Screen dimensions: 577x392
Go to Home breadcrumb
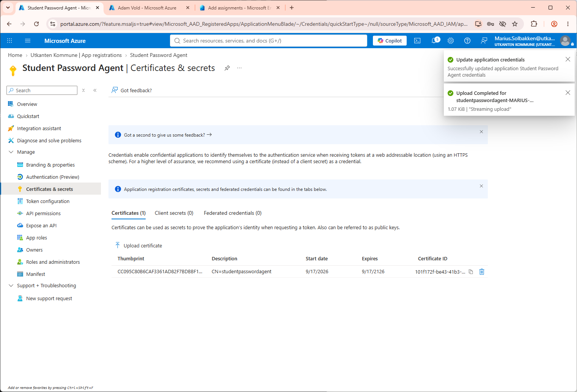15,55
